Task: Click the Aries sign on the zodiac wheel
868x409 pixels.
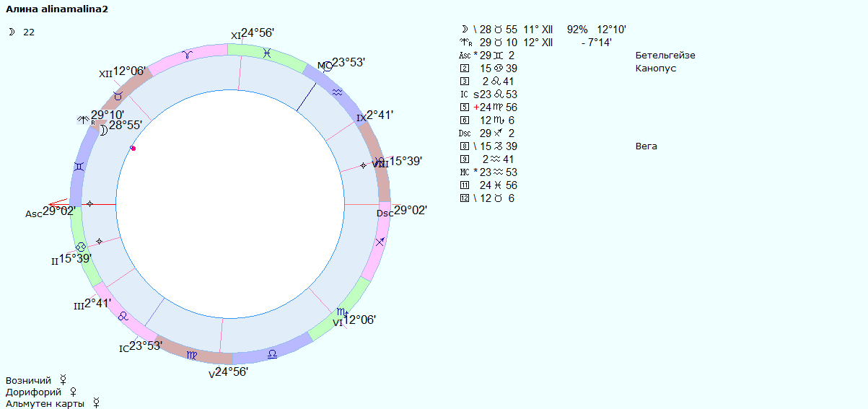Action: pos(187,54)
